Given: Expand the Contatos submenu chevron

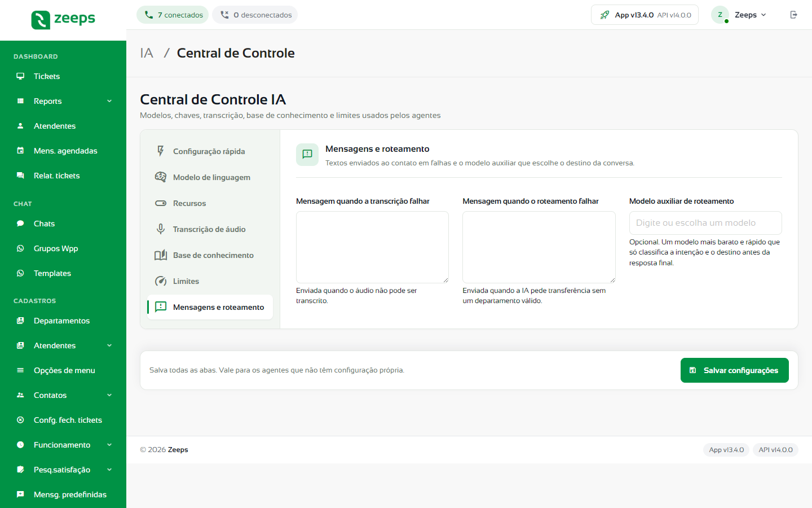Looking at the screenshot, I should click(x=109, y=395).
